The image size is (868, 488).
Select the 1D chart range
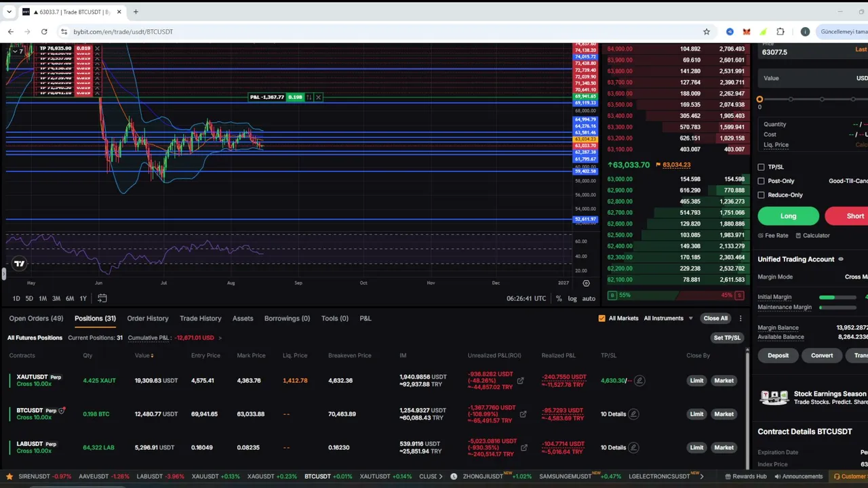coord(16,299)
